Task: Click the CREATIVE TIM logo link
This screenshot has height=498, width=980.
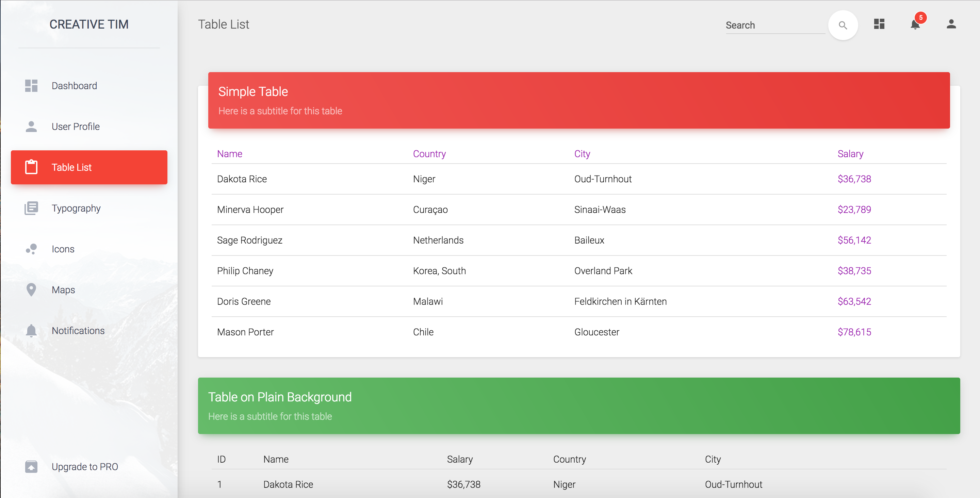Action: click(89, 24)
